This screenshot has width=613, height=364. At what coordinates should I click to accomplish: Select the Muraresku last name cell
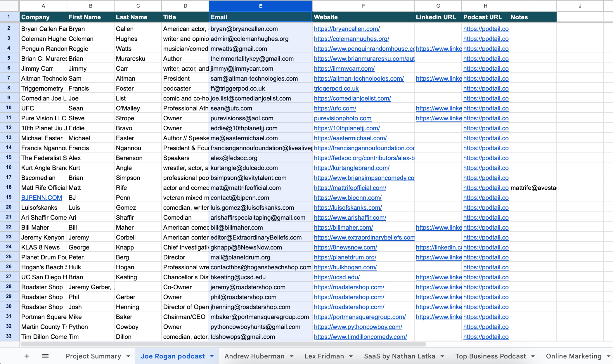pos(138,59)
